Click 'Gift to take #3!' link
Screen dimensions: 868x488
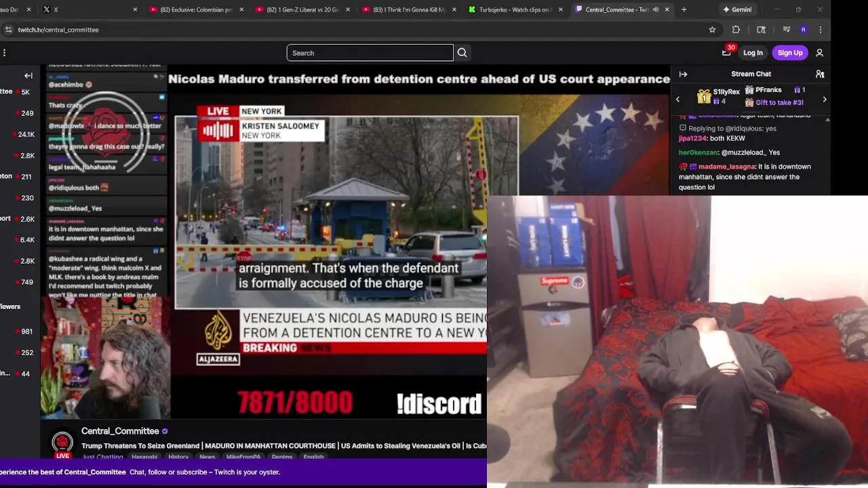coord(779,102)
